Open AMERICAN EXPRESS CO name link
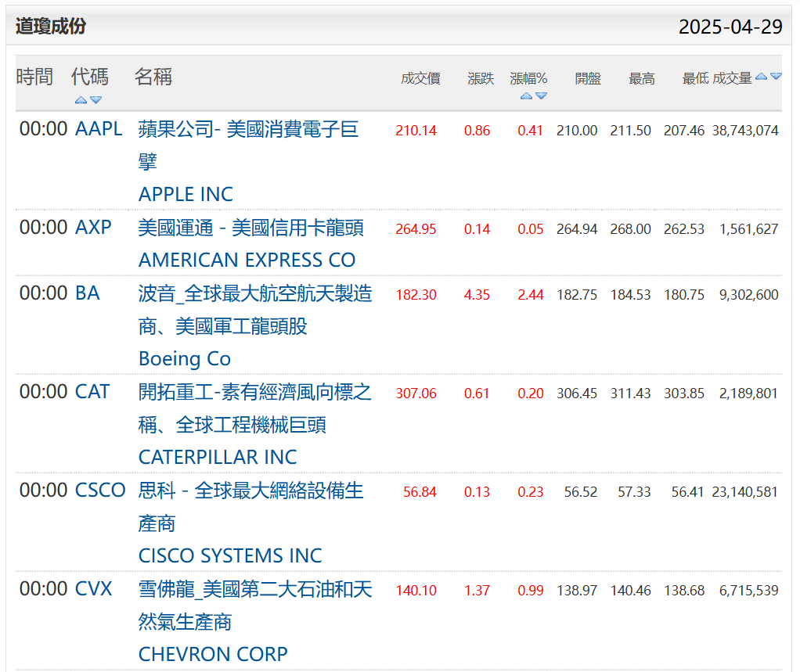The image size is (800, 672). [247, 260]
